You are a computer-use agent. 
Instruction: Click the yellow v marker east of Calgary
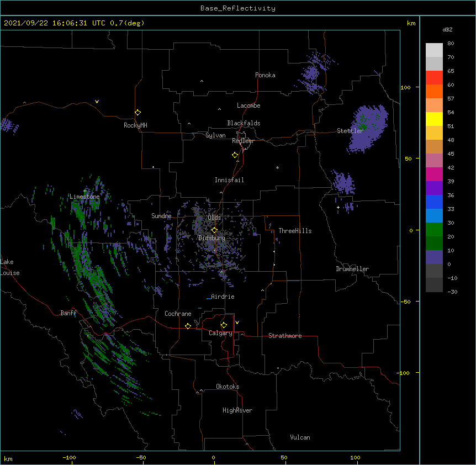pyautogui.click(x=237, y=323)
